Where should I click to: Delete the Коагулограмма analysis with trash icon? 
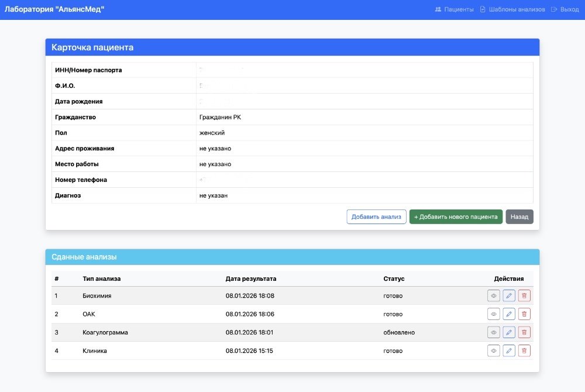click(524, 332)
